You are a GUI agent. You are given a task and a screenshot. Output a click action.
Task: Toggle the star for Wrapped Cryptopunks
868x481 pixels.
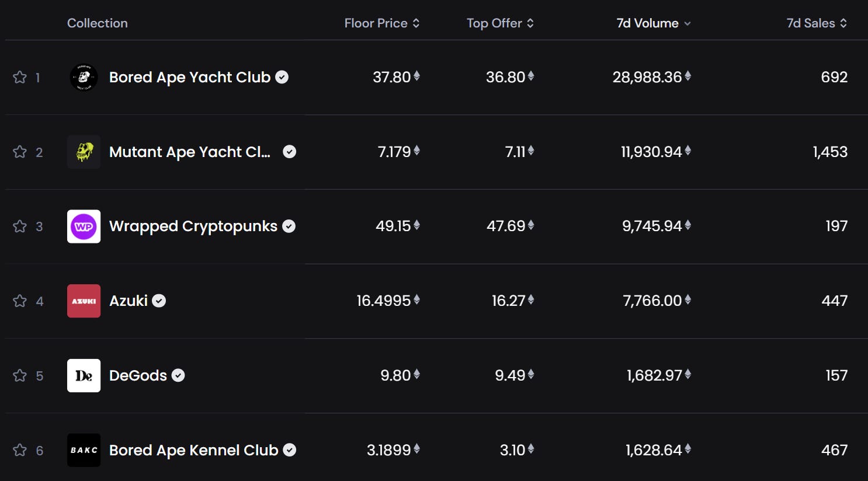coord(20,226)
